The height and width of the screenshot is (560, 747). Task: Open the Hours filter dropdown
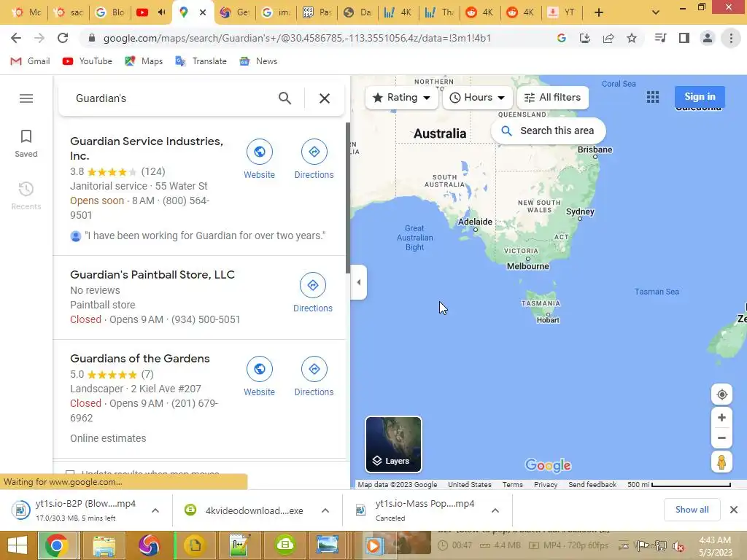pyautogui.click(x=477, y=98)
